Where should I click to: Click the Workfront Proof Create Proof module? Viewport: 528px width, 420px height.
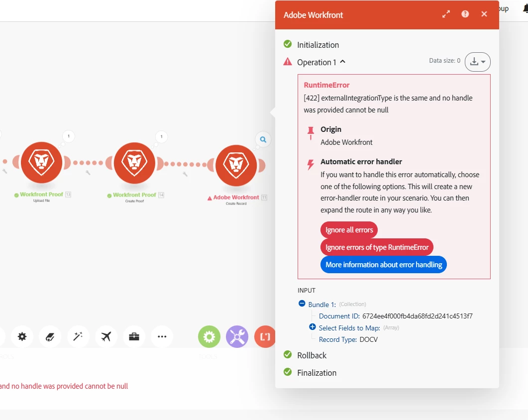tap(134, 163)
